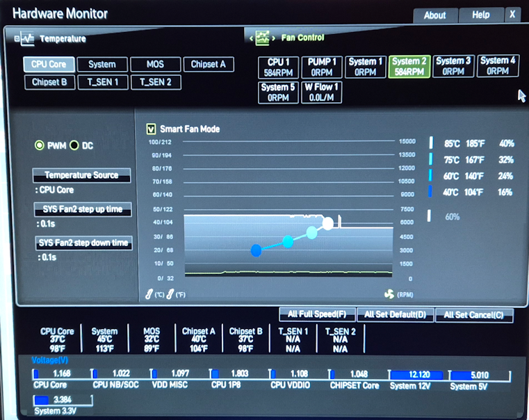Click the 60°C 24% point marker
529x420 pixels.
coord(430,175)
